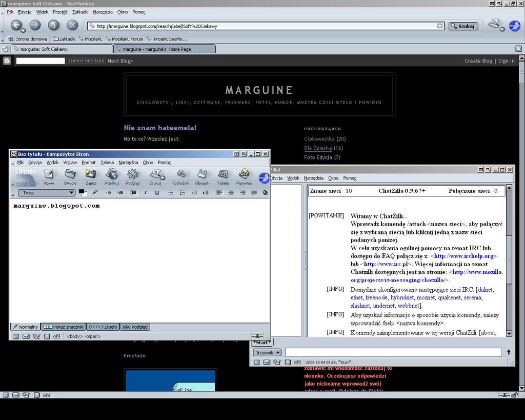Image resolution: width=525 pixels, height=420 pixels.
Task: Outdent text in Kompozytor format bar
Action: click(194, 193)
